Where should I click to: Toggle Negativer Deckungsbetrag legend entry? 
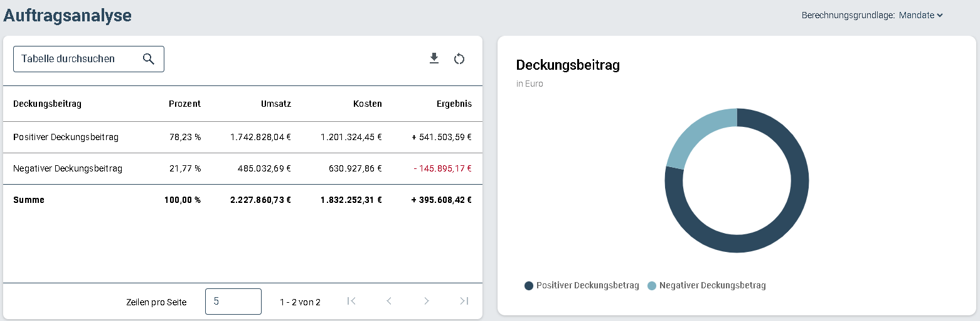(x=706, y=285)
